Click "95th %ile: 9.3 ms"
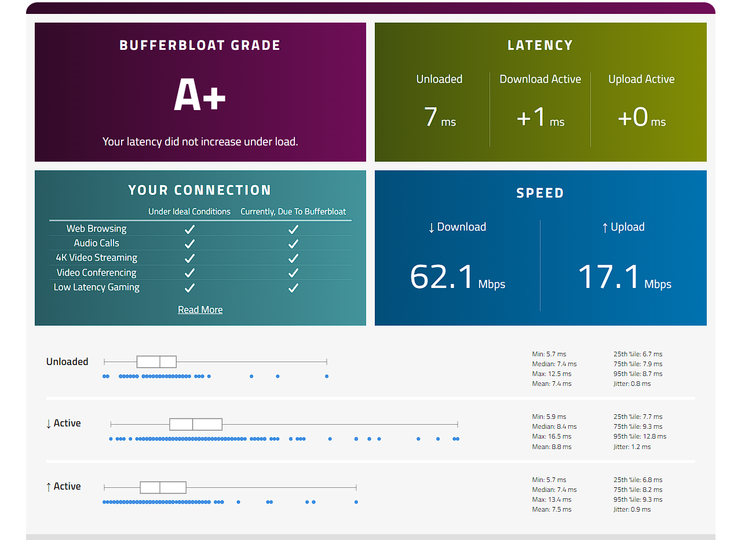The image size is (756, 540). click(638, 500)
